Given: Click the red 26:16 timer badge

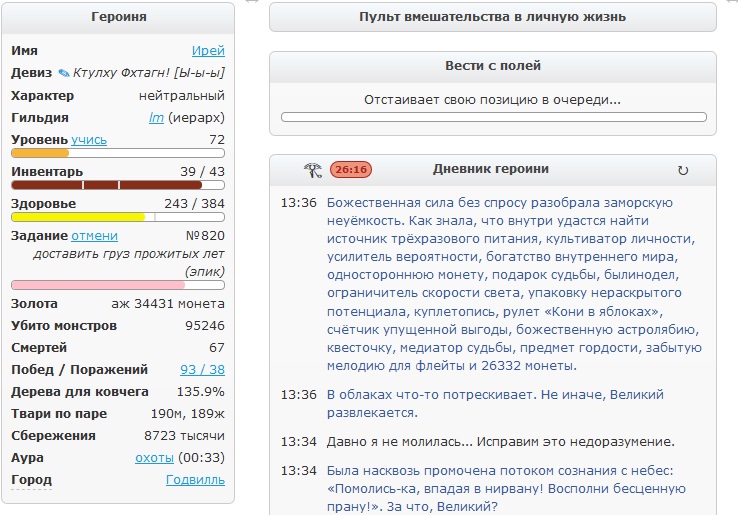Looking at the screenshot, I should (350, 170).
